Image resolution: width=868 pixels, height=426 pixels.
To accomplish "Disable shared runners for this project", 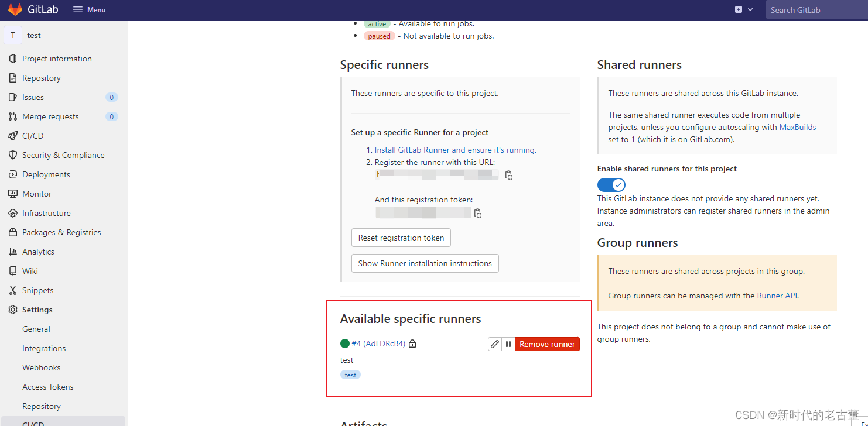I will (x=611, y=184).
